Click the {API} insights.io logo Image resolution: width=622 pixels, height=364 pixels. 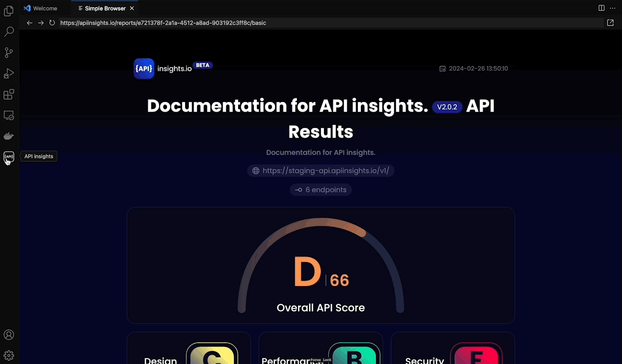(x=163, y=69)
